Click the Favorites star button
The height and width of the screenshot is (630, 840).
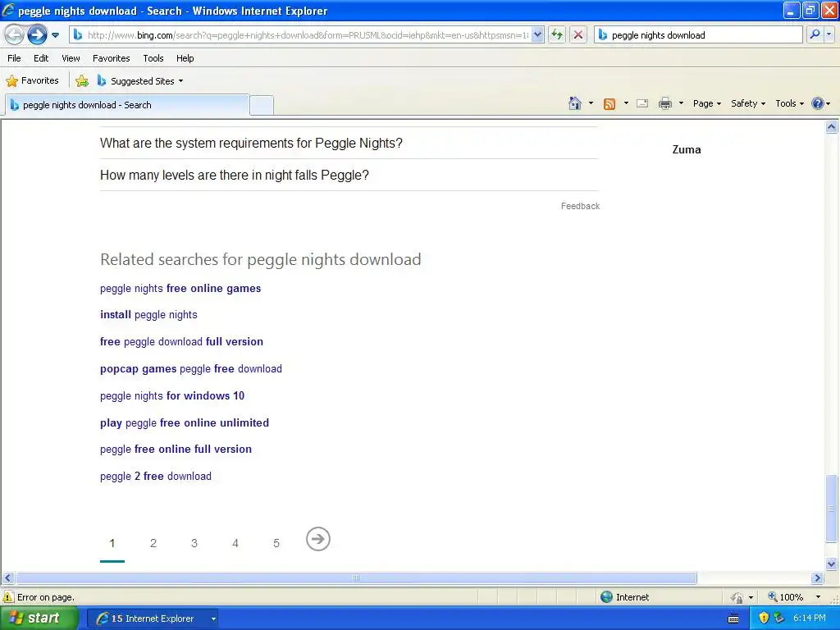(x=32, y=81)
